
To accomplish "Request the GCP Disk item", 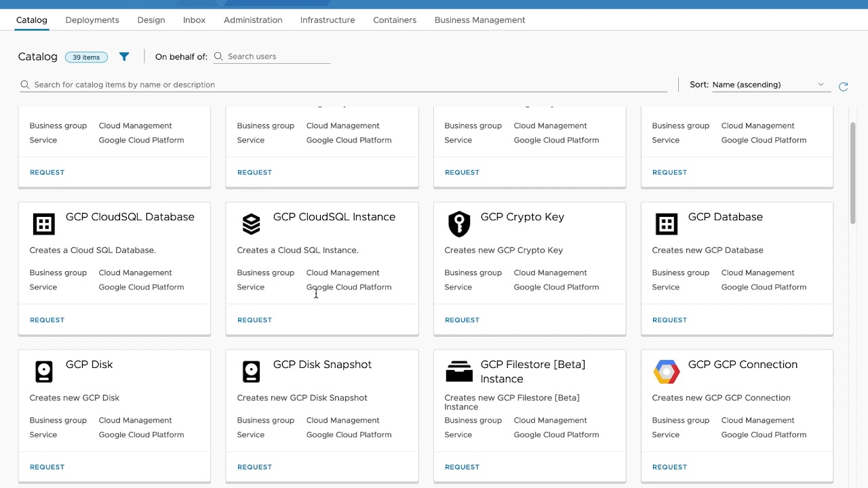I will tap(47, 467).
